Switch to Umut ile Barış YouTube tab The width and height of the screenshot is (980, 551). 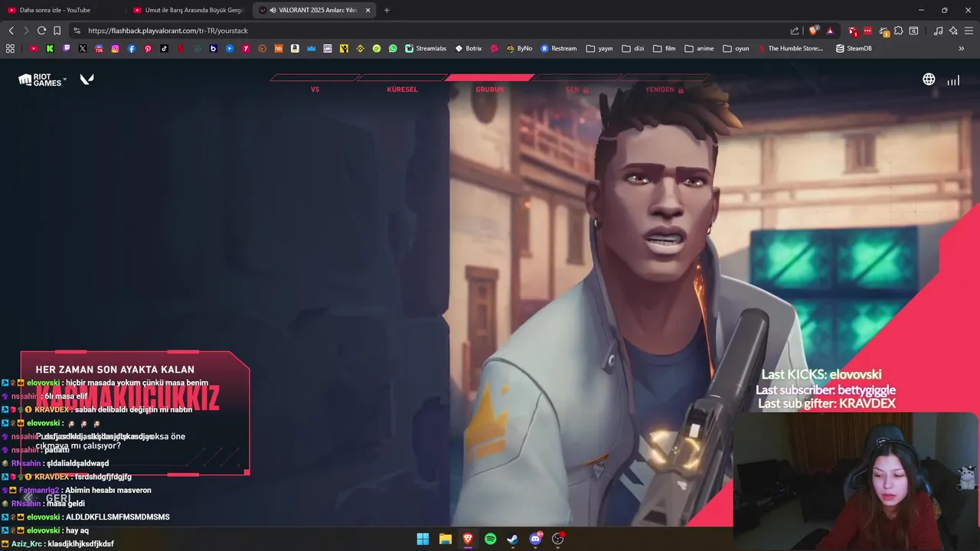click(188, 10)
